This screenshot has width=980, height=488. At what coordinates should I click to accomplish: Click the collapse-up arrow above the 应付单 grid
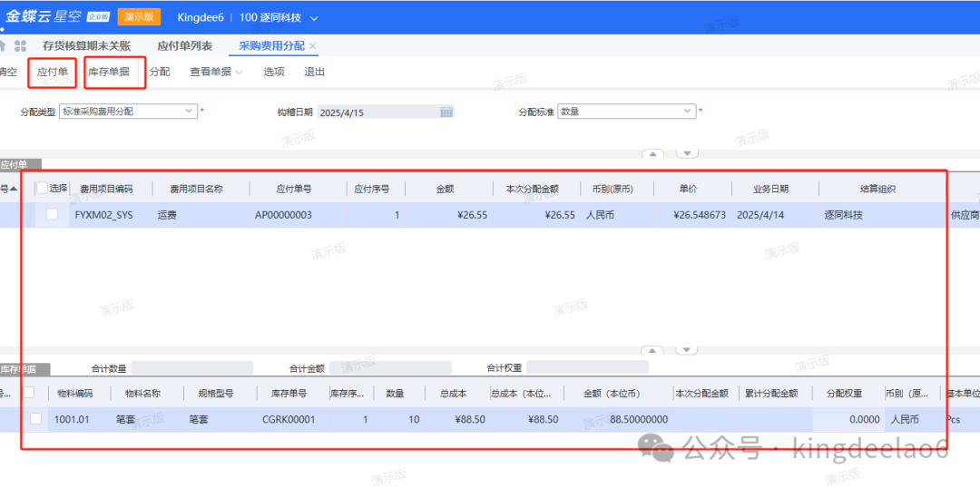coord(651,153)
